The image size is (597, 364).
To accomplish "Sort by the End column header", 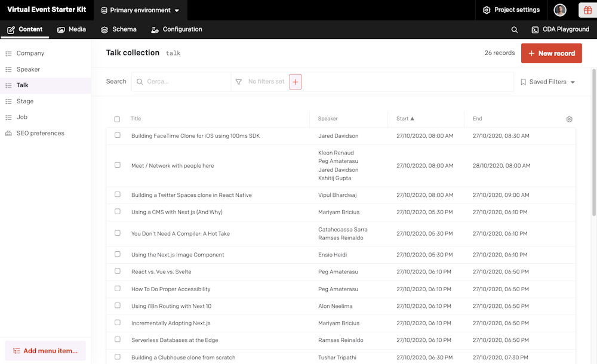I will point(477,119).
